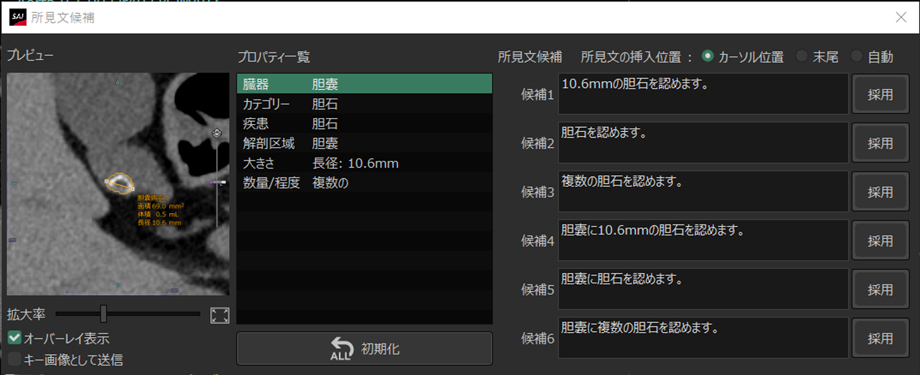The width and height of the screenshot is (920, 375).
Task: Select the カテゴリー 胆石 property row
Action: (x=364, y=104)
